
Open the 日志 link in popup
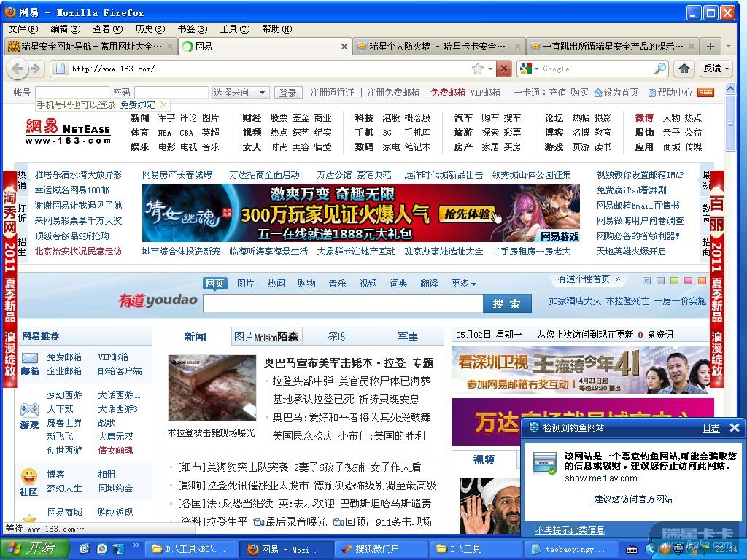(711, 427)
